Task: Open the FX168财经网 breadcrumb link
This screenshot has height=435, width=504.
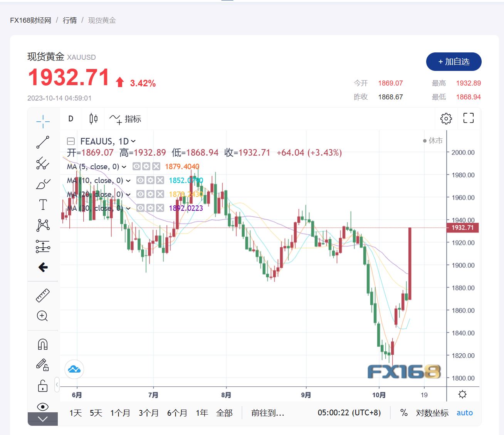Action: [x=31, y=20]
